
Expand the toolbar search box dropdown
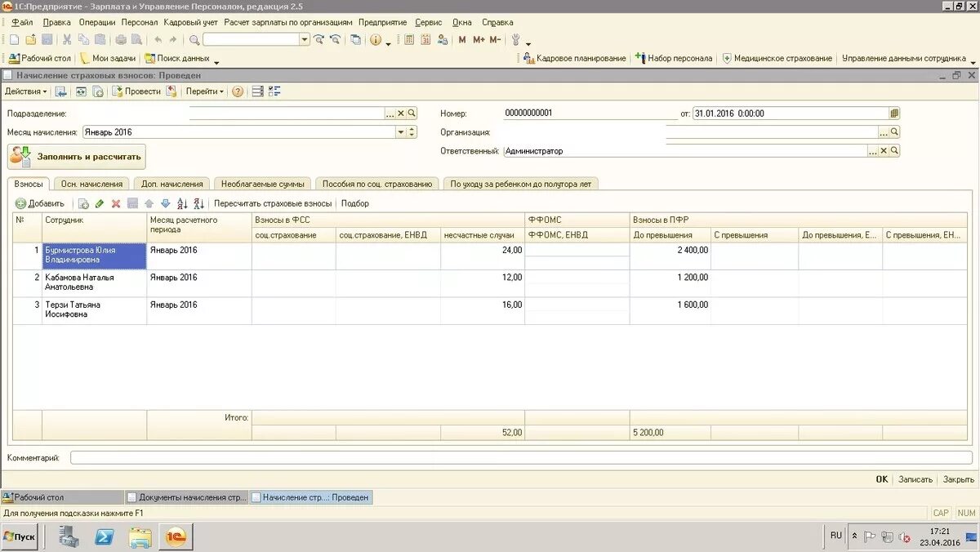pos(305,39)
